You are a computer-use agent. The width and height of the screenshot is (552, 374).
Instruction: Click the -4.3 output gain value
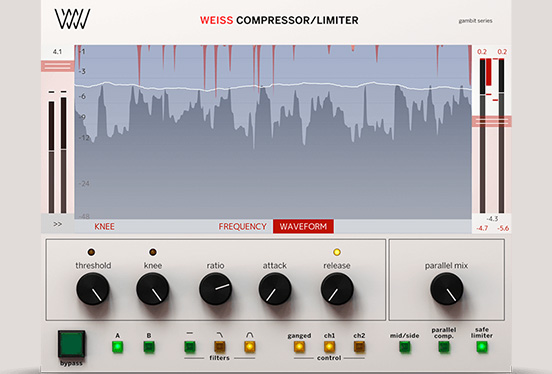coord(492,219)
